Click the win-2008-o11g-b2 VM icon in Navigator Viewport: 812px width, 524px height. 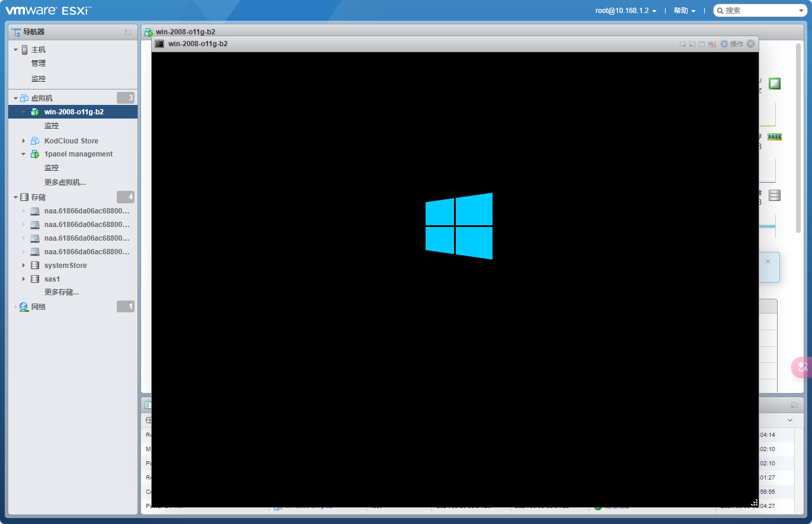tap(35, 112)
